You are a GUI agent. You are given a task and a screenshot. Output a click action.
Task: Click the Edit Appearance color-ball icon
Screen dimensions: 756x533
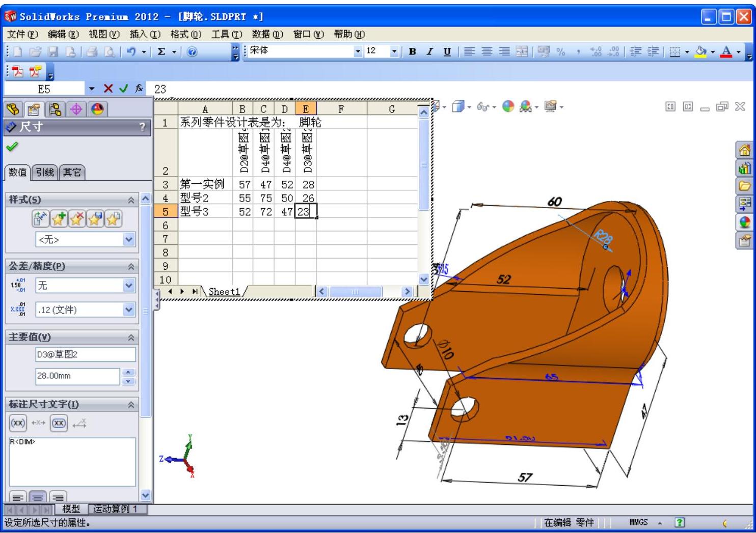point(508,106)
